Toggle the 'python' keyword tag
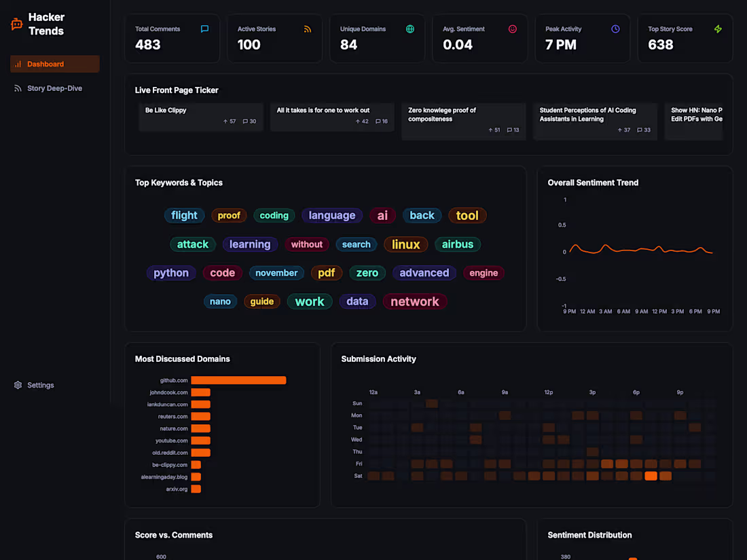This screenshot has width=747, height=560. tap(171, 273)
